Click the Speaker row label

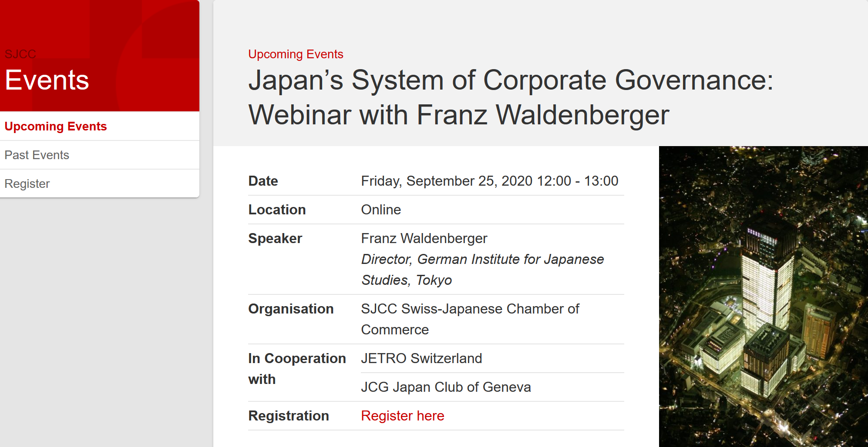pyautogui.click(x=275, y=238)
